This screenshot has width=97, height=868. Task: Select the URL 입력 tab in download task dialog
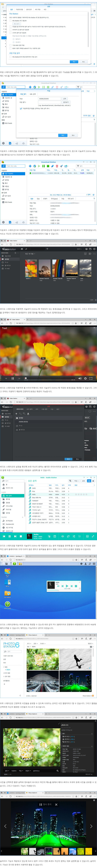click(x=32, y=94)
